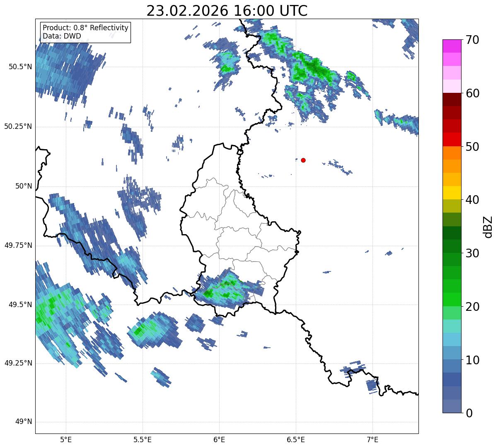498x448 pixels.
Task: Click the colorbar tick label "20"
Action: [x=472, y=307]
